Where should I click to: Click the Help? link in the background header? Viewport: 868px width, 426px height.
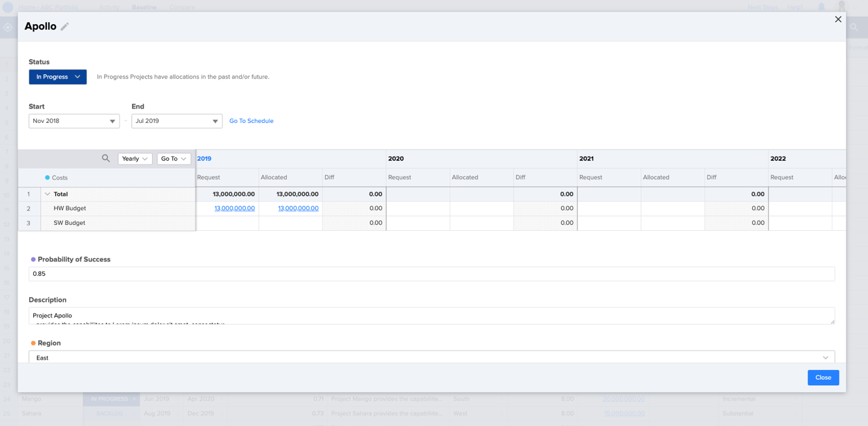coord(795,7)
